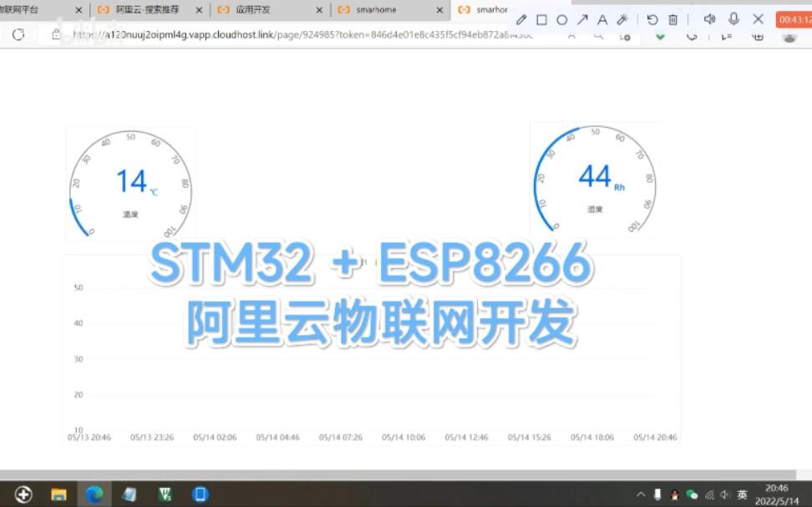Viewport: 812px width, 507px height.
Task: Click the USB device tray icon
Action: click(657, 494)
